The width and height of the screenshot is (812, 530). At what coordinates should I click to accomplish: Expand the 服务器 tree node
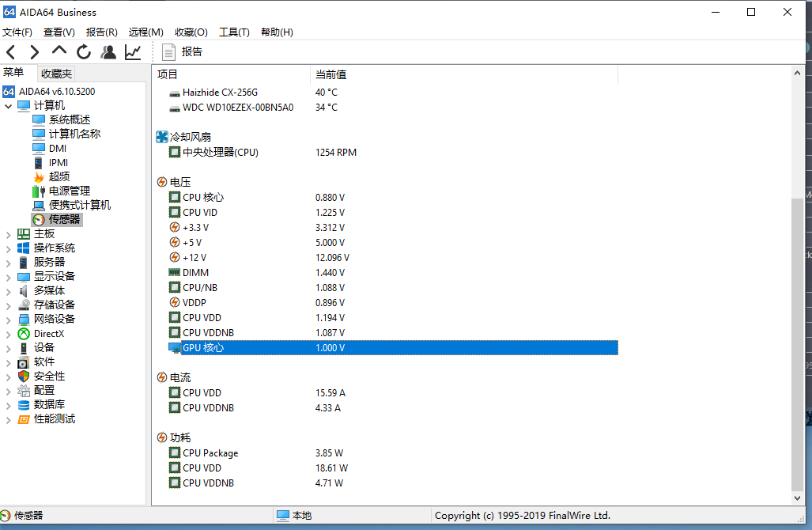[8, 263]
